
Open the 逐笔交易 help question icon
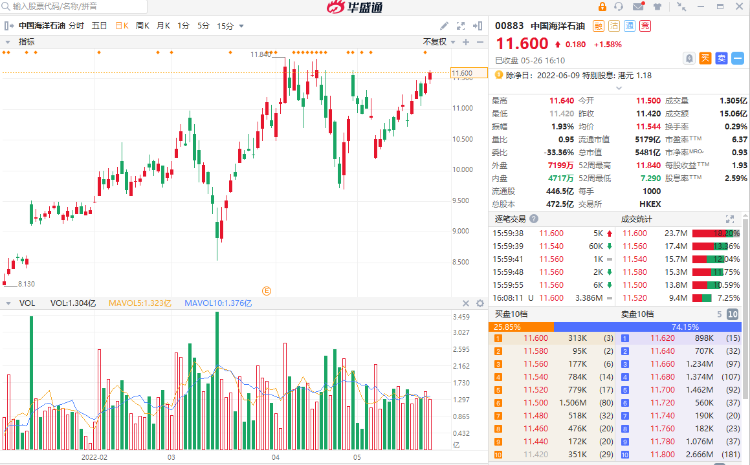click(534, 219)
